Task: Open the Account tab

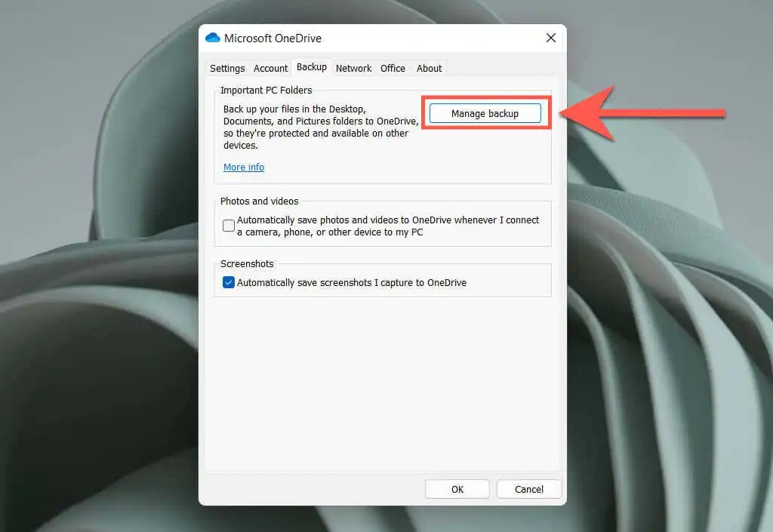Action: [271, 68]
